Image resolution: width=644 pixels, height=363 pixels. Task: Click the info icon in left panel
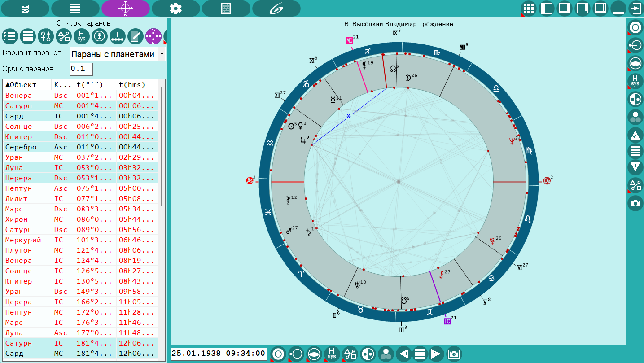(x=99, y=36)
